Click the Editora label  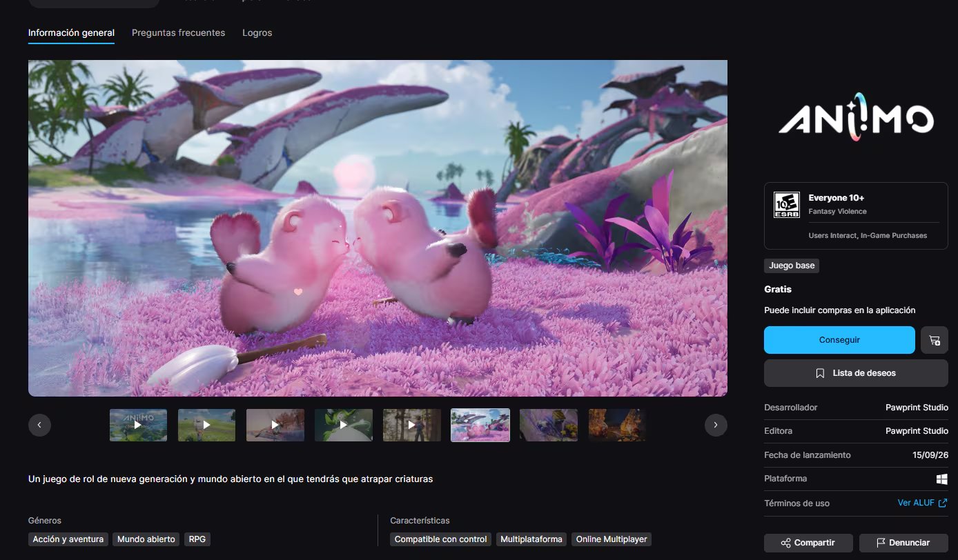tap(779, 431)
